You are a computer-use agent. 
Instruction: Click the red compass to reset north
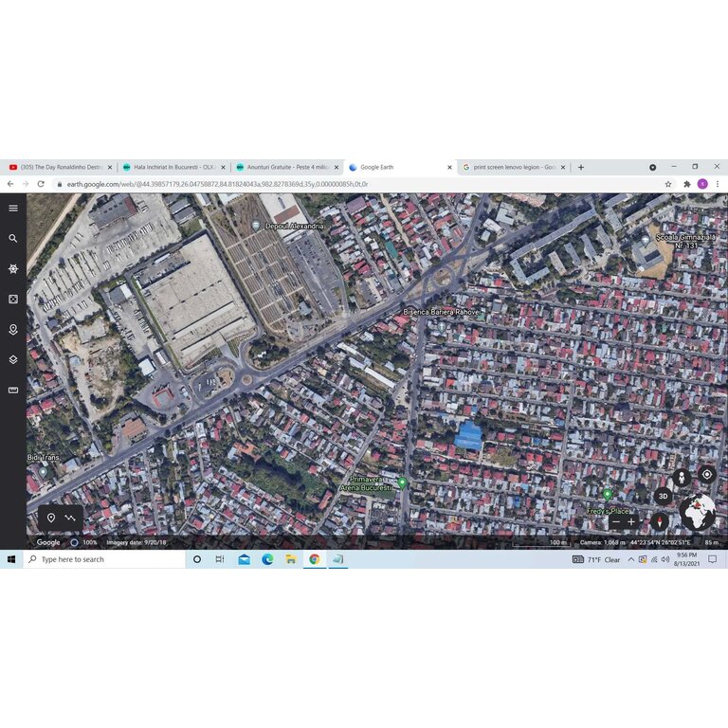(660, 521)
